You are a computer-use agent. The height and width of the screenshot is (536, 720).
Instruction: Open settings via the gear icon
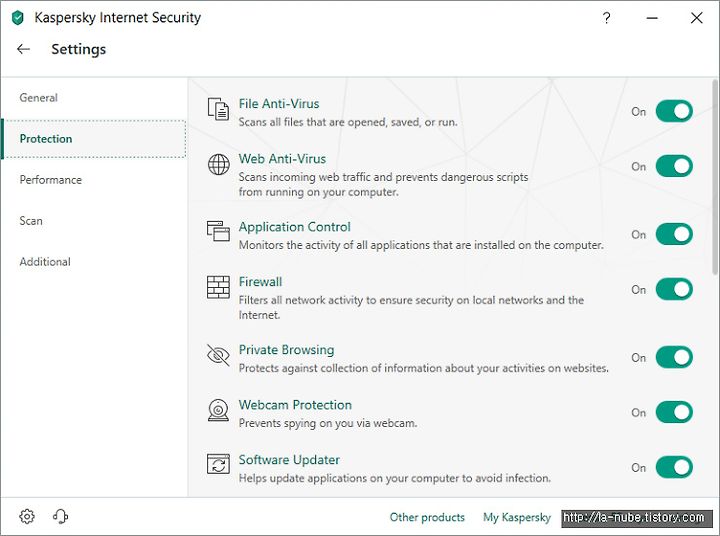point(27,516)
